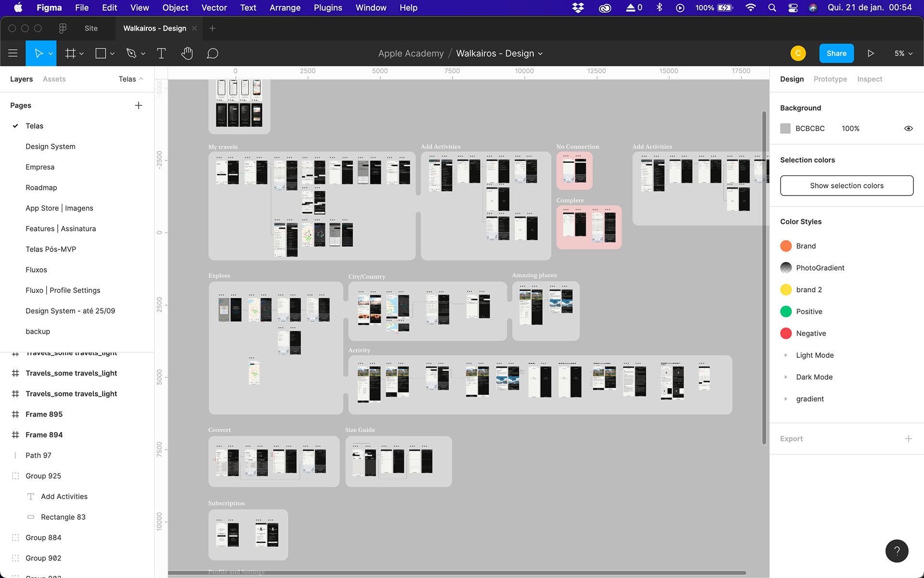The width and height of the screenshot is (924, 578).
Task: Open Dropbox menu bar icon
Action: 578,8
